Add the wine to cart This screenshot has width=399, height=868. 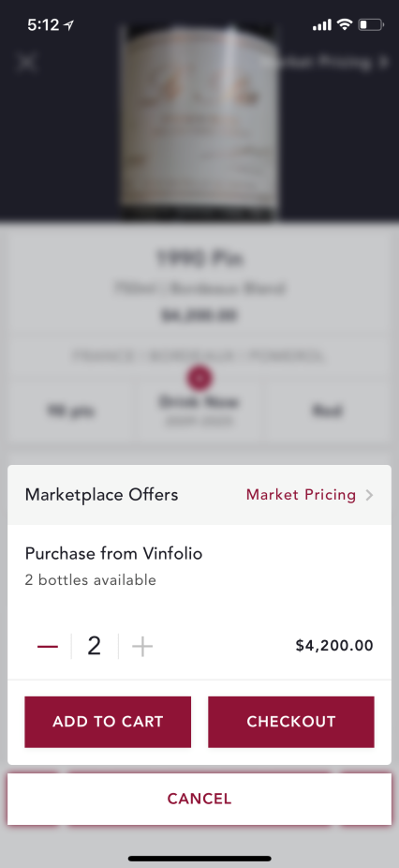coord(108,722)
